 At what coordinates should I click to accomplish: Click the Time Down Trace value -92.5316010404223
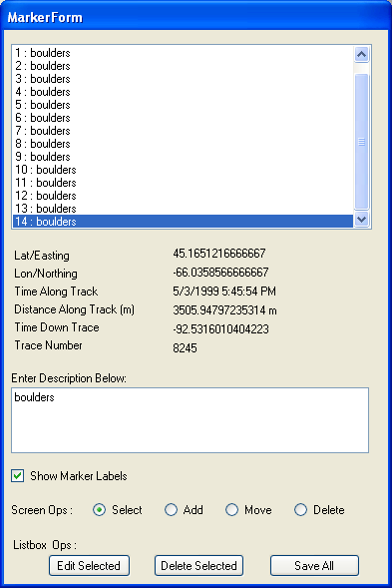tap(220, 328)
